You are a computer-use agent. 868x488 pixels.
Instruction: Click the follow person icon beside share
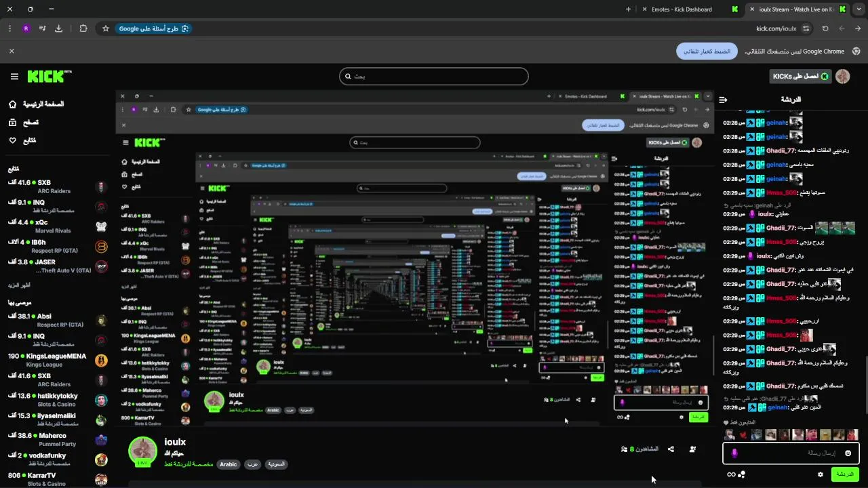(x=692, y=449)
